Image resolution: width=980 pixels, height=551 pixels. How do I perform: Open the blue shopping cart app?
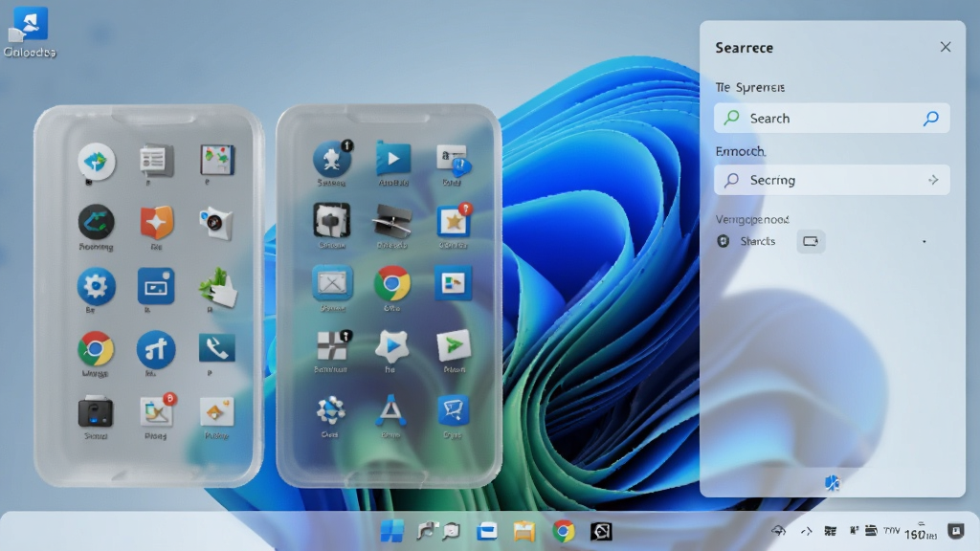tap(453, 409)
